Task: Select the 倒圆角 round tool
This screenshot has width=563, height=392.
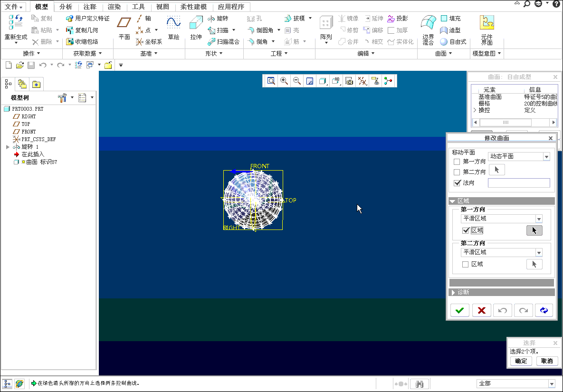Action: (x=260, y=30)
